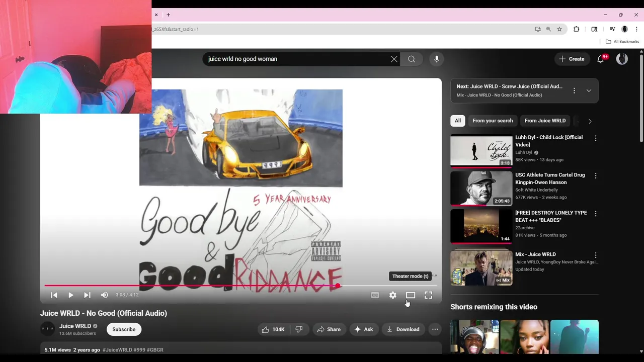Start voice search with microphone

pyautogui.click(x=437, y=59)
